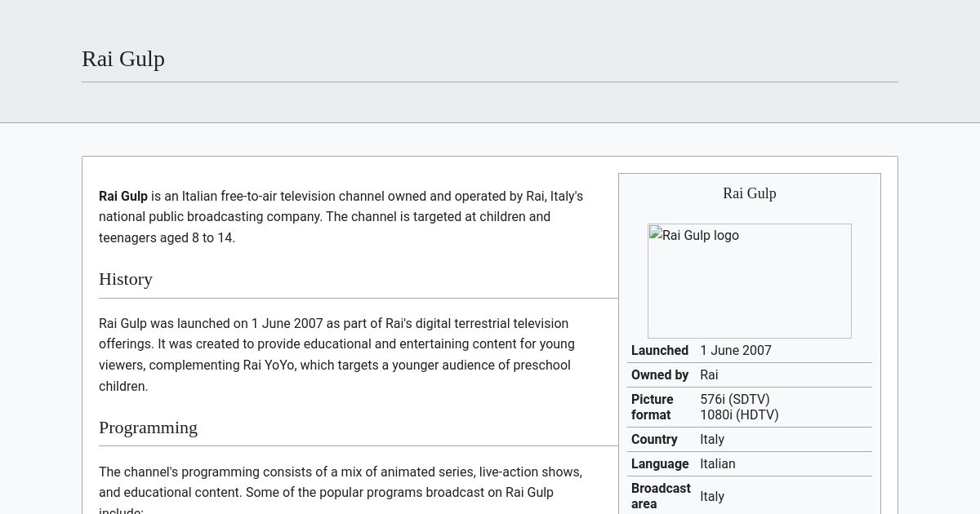Select Italy in the Broadcast area row

tap(712, 496)
